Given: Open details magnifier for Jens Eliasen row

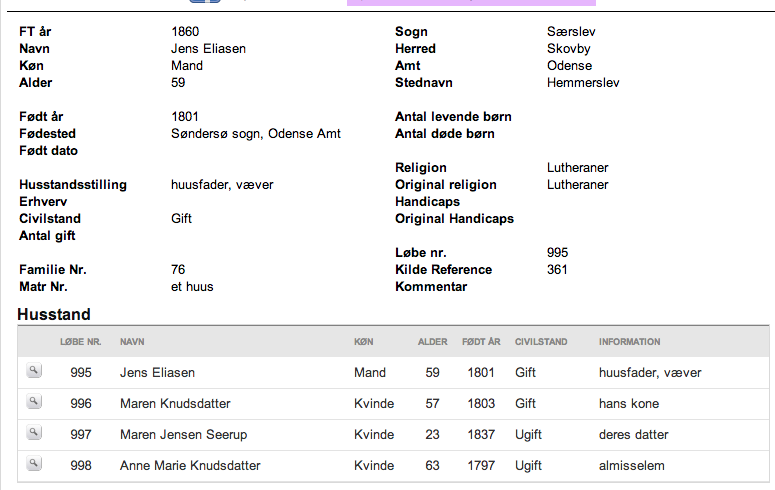Looking at the screenshot, I should 34,371.
